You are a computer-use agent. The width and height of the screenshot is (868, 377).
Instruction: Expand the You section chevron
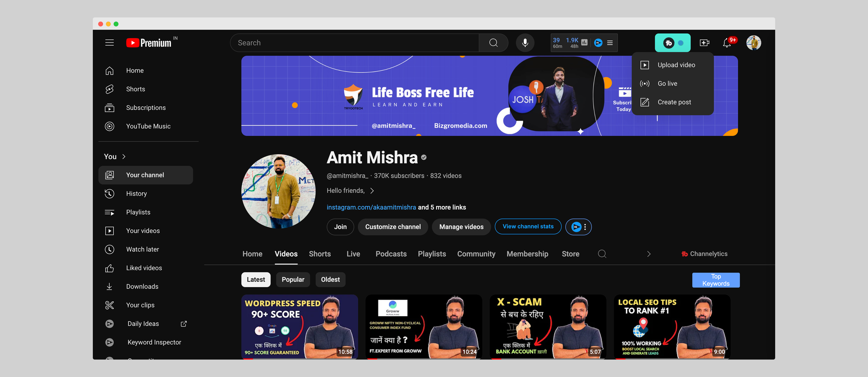pyautogui.click(x=124, y=157)
